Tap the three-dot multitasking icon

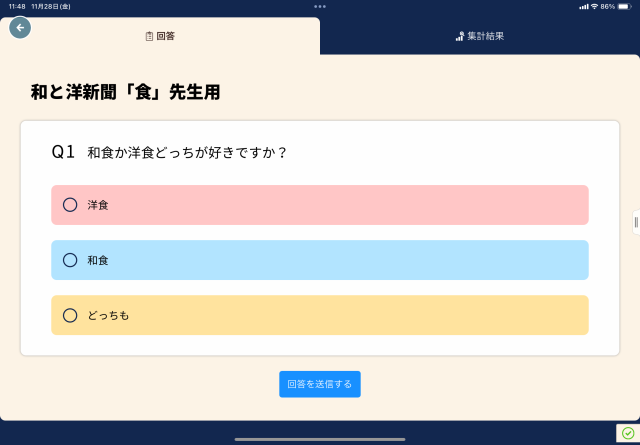coord(320,6)
